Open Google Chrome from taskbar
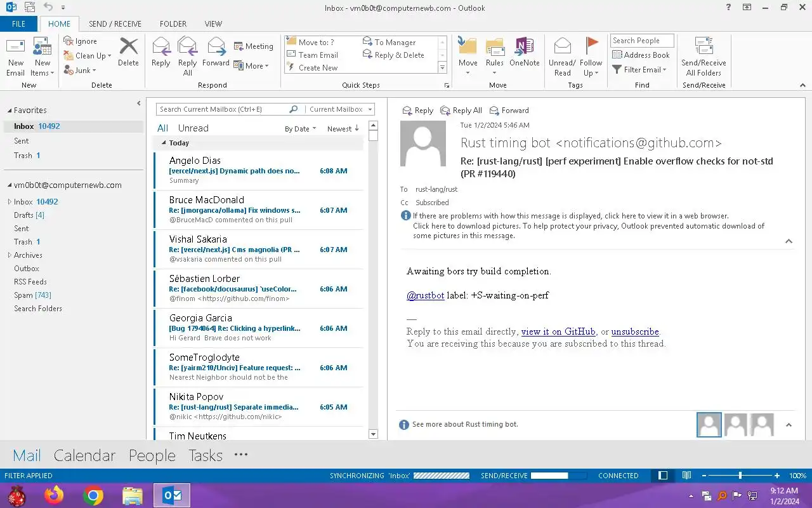The height and width of the screenshot is (508, 812). pos(93,495)
